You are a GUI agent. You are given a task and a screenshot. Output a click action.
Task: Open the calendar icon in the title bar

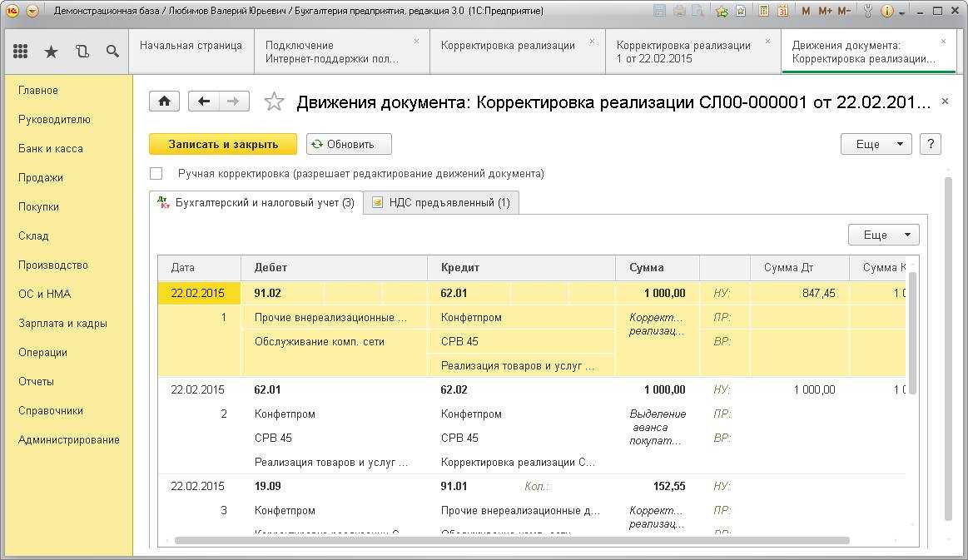(782, 12)
